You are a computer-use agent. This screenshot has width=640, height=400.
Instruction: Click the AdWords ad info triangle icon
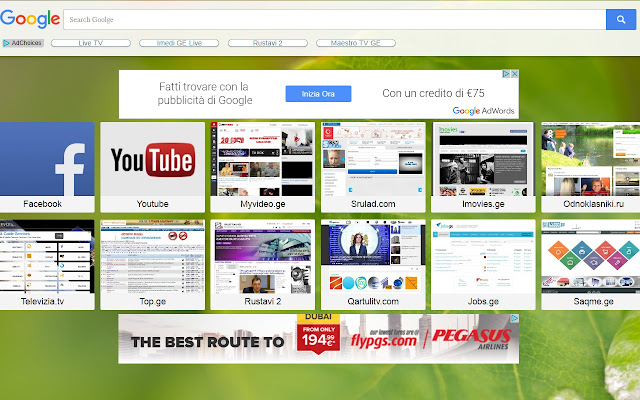click(x=506, y=74)
